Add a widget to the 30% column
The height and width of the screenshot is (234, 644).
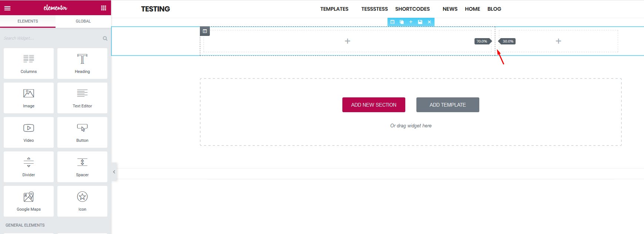pyautogui.click(x=558, y=41)
